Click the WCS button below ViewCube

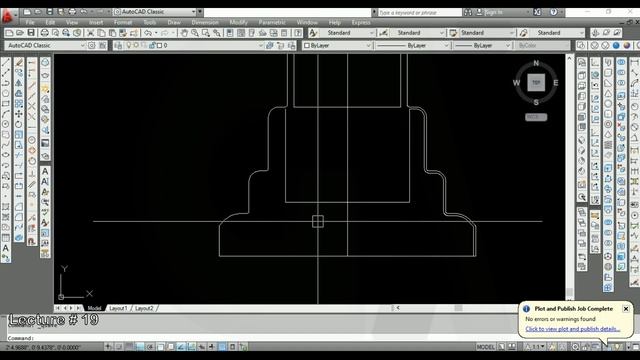[536, 117]
